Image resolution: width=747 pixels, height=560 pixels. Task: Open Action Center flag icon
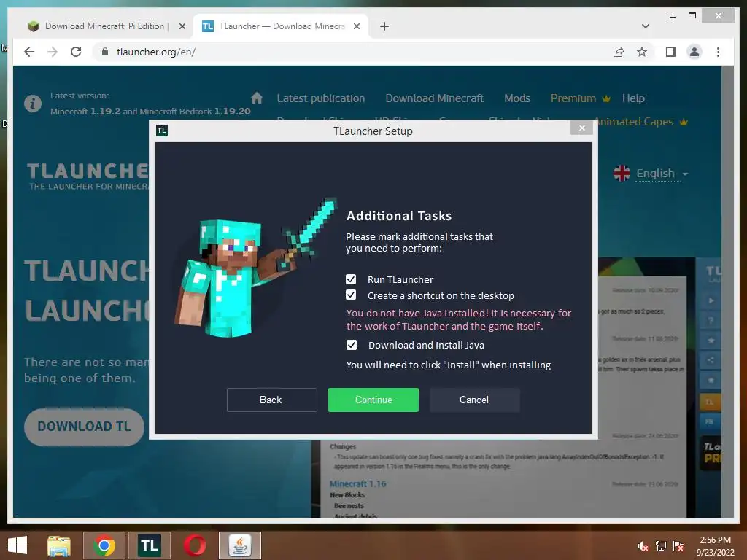coord(678,546)
